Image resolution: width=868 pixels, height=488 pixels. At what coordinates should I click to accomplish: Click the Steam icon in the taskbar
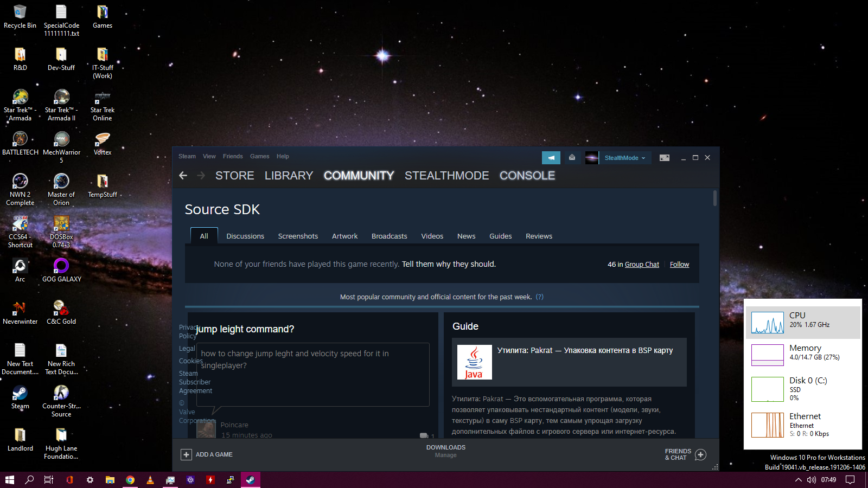pyautogui.click(x=250, y=479)
